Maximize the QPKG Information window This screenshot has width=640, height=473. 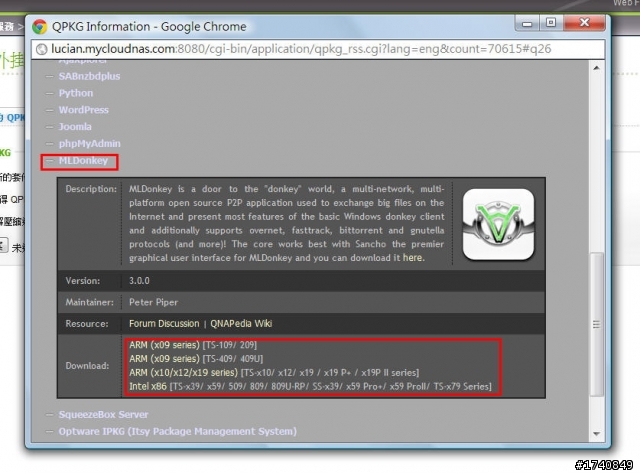551,23
